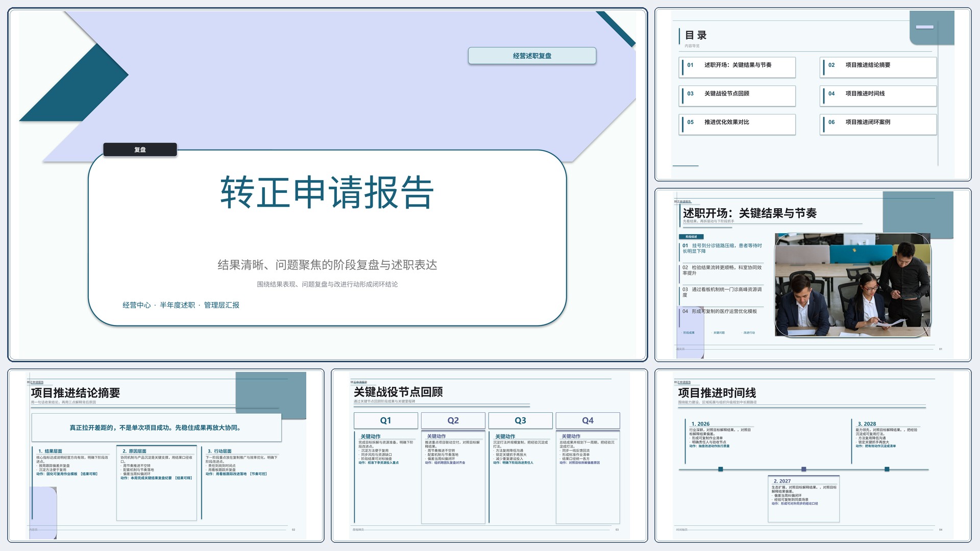Select contents entry 04 项目推进时间线
Screen dimensions: 980x551
click(x=878, y=96)
